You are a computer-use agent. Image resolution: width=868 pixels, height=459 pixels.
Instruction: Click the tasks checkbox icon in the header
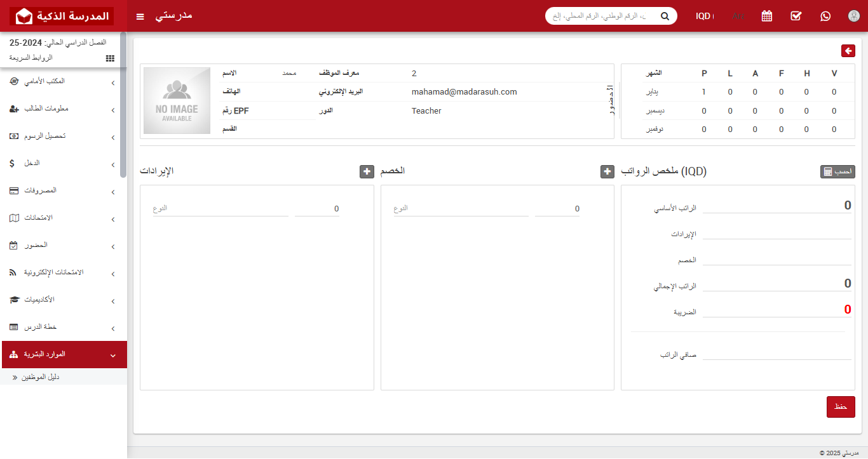[x=796, y=16]
